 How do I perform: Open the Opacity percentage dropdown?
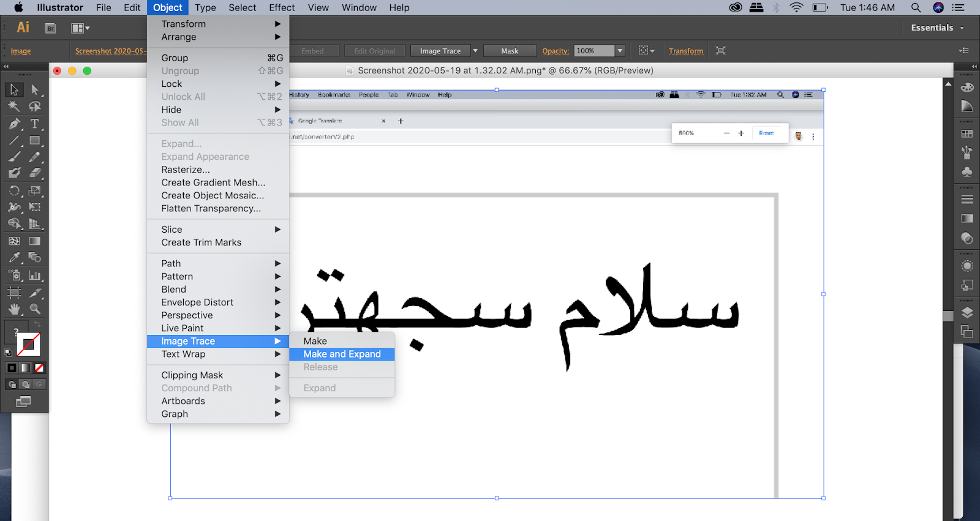point(620,51)
